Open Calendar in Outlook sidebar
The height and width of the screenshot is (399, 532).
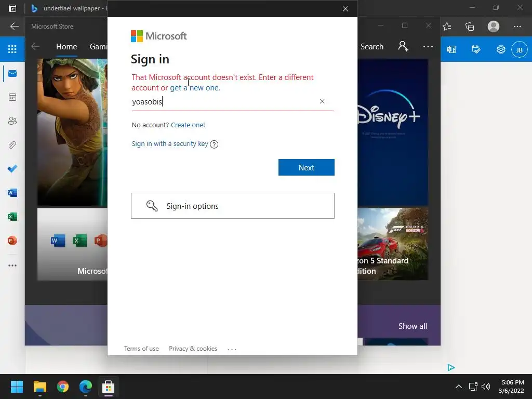(x=12, y=97)
